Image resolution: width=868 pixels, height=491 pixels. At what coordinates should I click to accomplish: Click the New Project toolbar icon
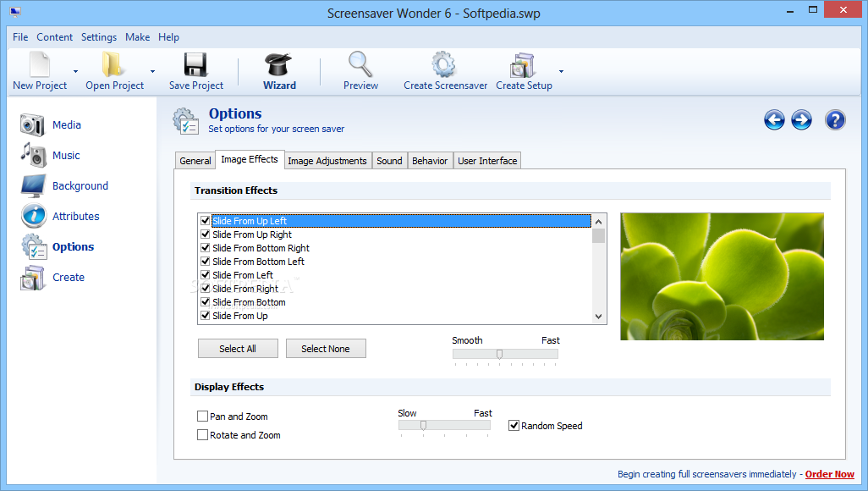pos(40,64)
